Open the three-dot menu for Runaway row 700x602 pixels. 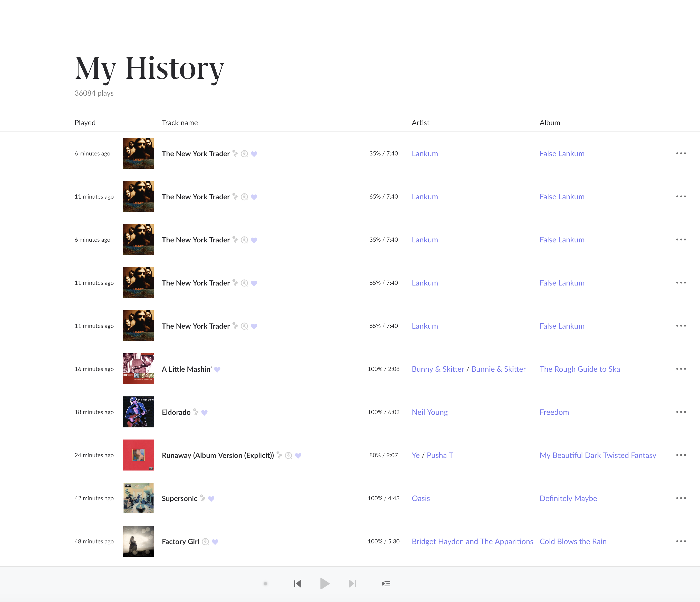[x=681, y=455]
